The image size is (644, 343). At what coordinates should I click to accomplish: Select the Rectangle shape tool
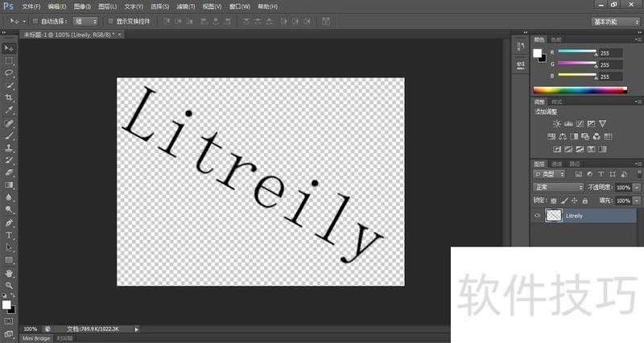[9, 260]
